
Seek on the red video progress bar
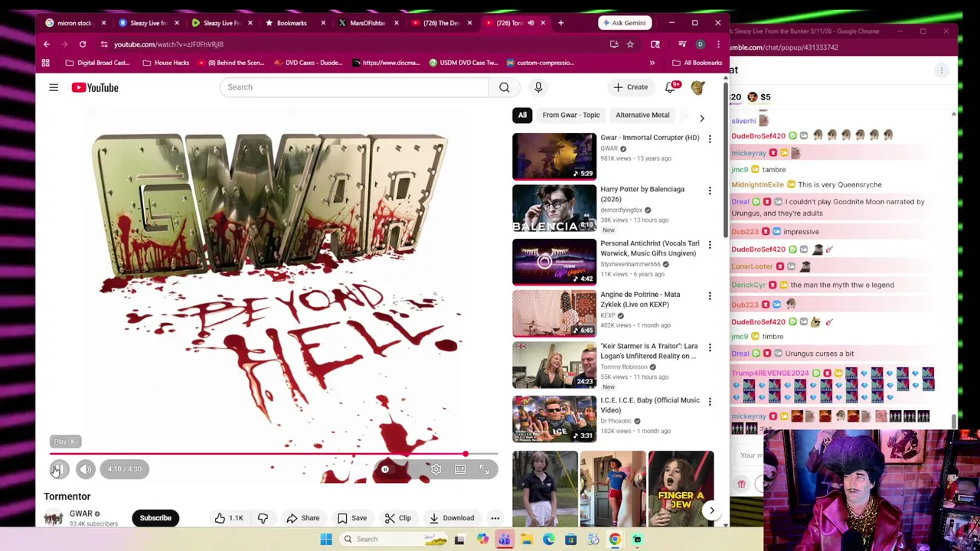pos(274,454)
